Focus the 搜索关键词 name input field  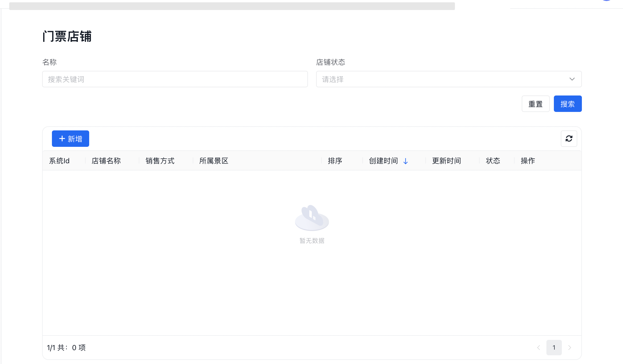[175, 79]
